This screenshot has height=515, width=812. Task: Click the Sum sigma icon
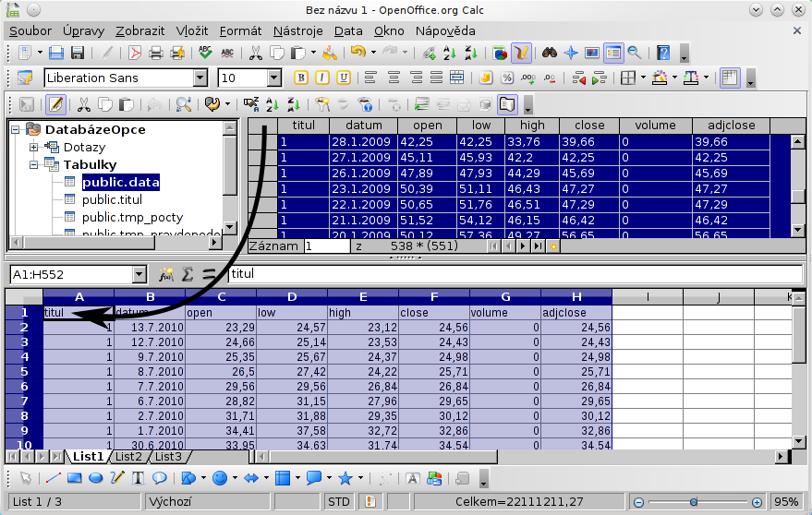pyautogui.click(x=188, y=274)
